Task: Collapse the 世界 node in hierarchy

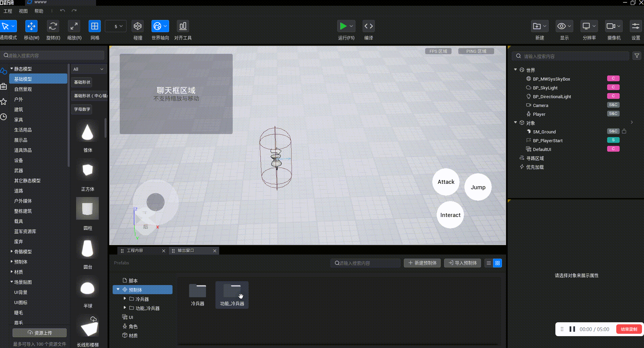Action: pos(515,70)
